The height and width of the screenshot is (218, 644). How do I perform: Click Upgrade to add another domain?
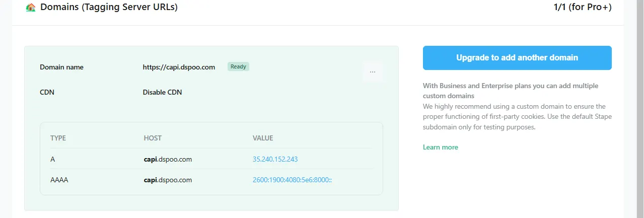click(517, 58)
